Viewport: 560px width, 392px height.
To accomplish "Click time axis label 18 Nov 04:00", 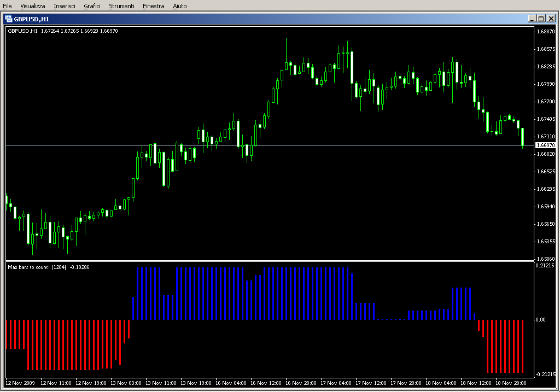I will tap(441, 383).
